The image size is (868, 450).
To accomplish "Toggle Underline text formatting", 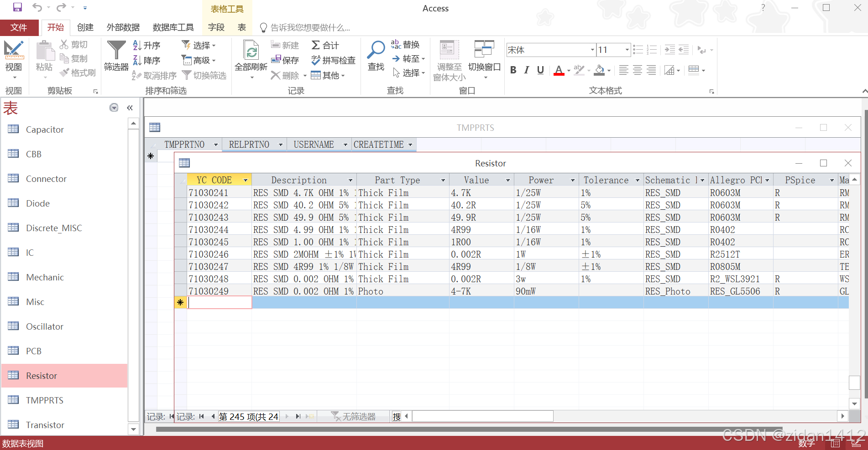I will (x=540, y=70).
